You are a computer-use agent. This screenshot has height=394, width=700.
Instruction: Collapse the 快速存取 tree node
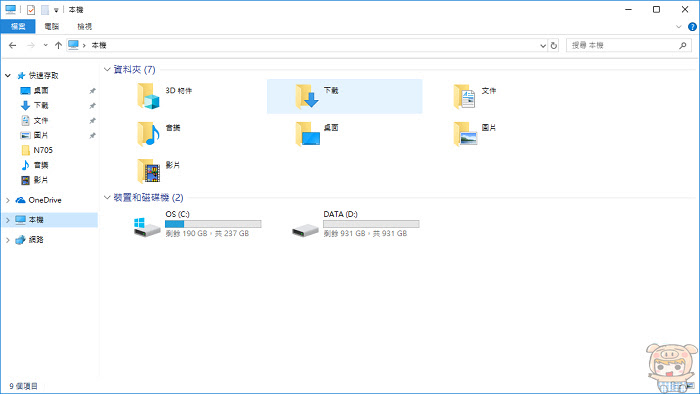pos(8,75)
